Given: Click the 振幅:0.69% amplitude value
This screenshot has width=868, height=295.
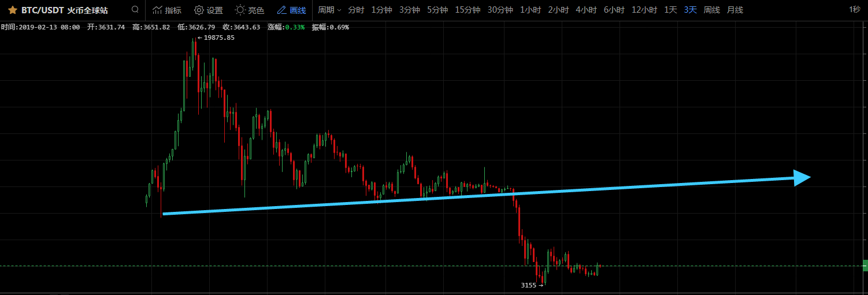Looking at the screenshot, I should coord(330,27).
